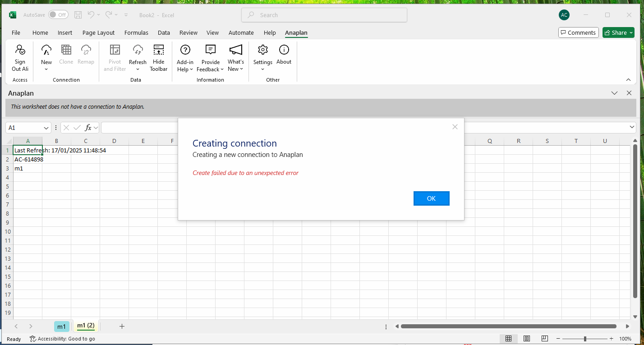Image resolution: width=644 pixels, height=345 pixels.
Task: Switch to Page Layout view in status bar
Action: [526, 339]
